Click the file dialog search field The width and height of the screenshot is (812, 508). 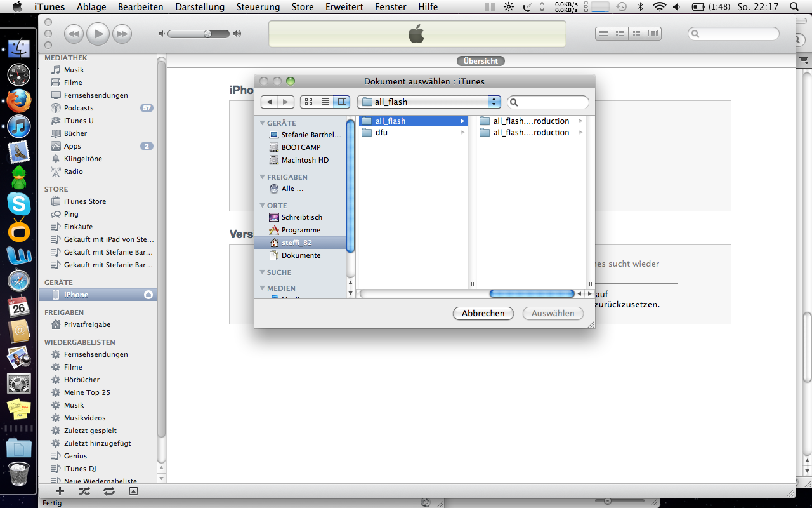click(548, 102)
